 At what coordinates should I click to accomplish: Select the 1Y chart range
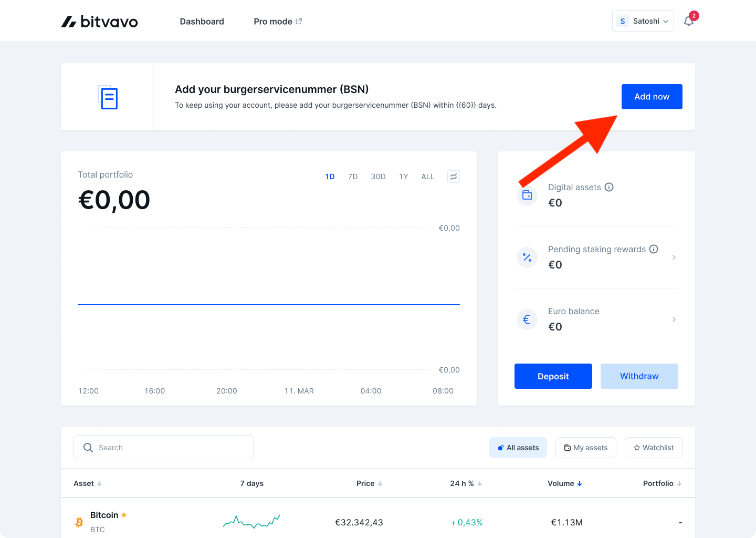point(403,177)
